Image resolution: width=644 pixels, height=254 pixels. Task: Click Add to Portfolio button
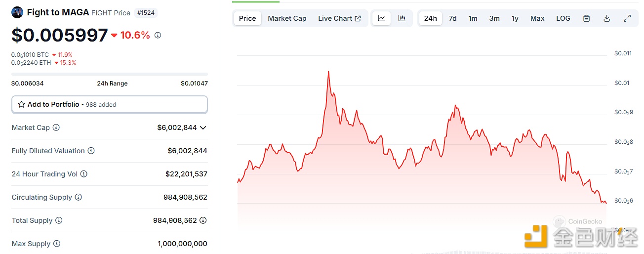(x=110, y=104)
